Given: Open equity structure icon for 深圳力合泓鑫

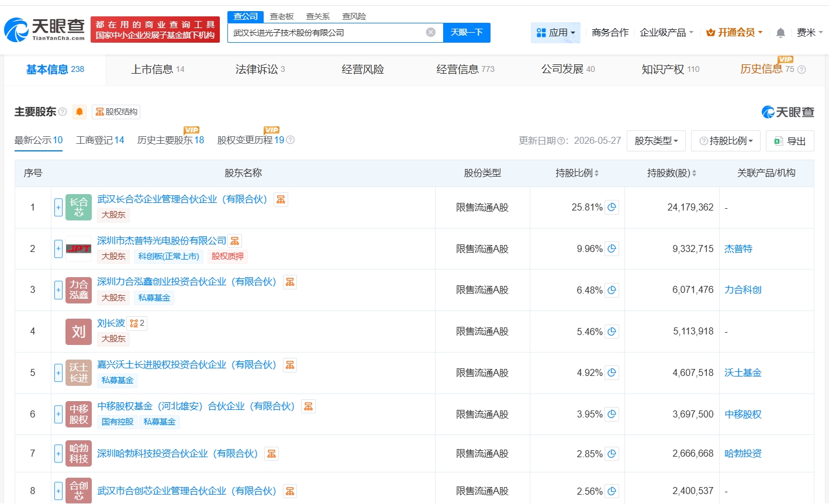Looking at the screenshot, I should (x=290, y=282).
